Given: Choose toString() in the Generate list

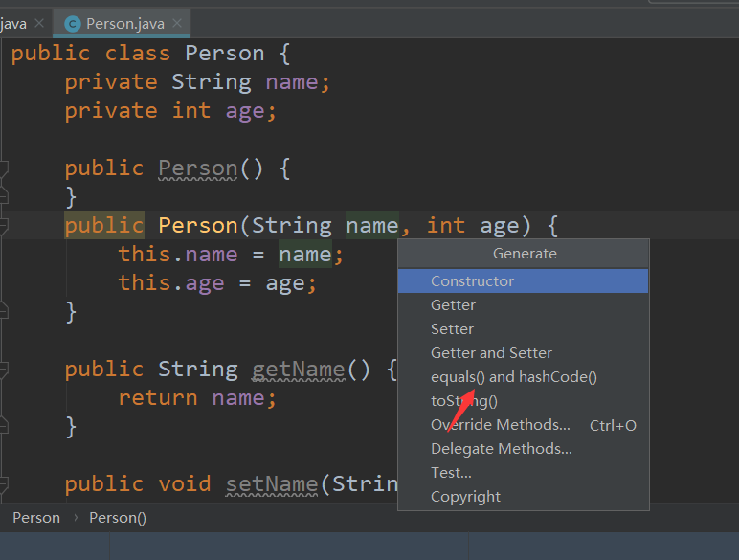Looking at the screenshot, I should (x=464, y=400).
